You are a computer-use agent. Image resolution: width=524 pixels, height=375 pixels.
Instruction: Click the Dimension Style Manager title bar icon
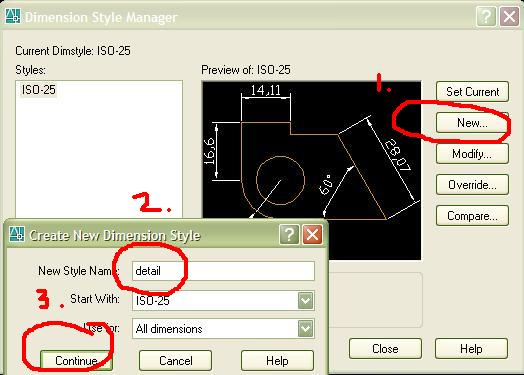click(x=13, y=16)
